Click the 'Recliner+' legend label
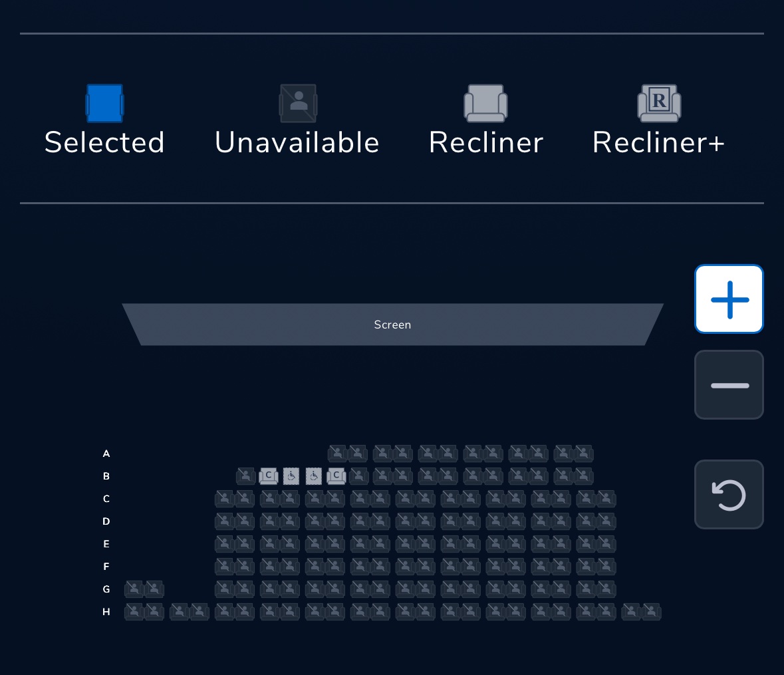This screenshot has height=675, width=784. (658, 142)
